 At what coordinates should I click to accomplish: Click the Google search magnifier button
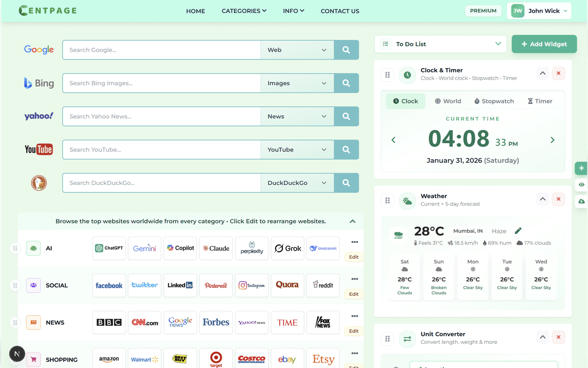point(346,50)
